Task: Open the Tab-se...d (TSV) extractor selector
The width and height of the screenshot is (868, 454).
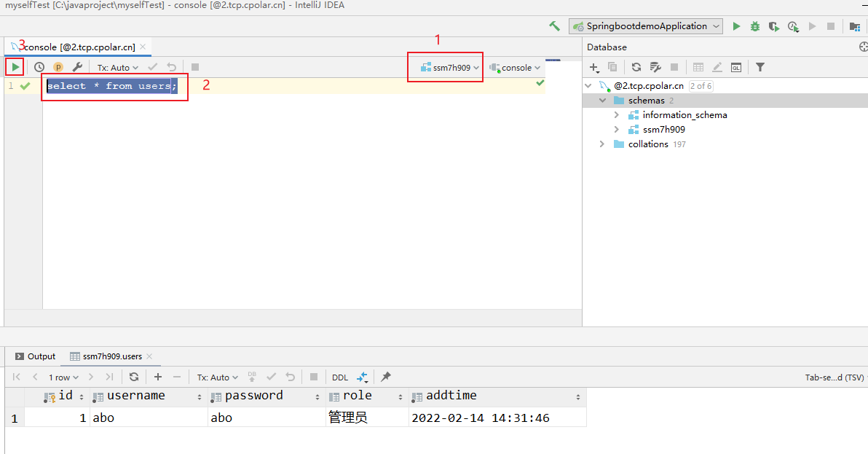Action: click(835, 377)
